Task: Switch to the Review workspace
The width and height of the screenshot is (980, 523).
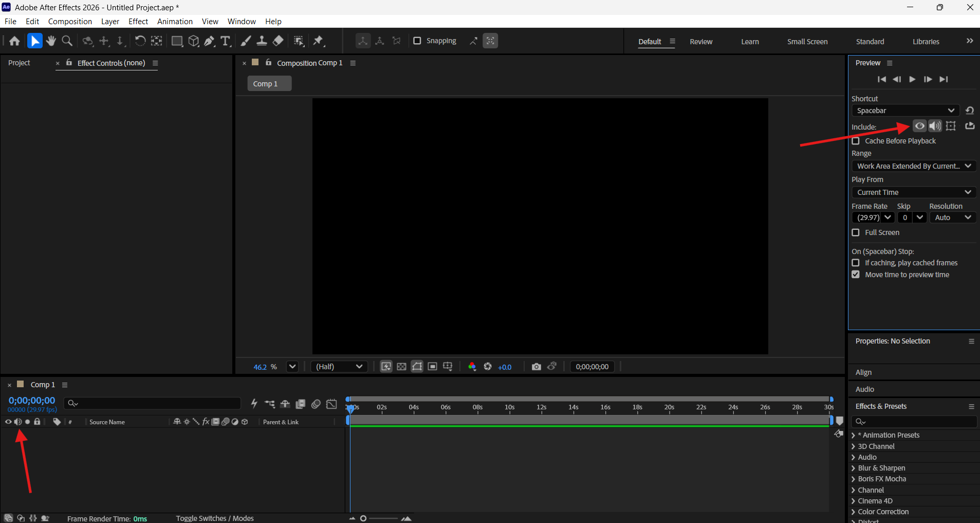Action: click(701, 42)
